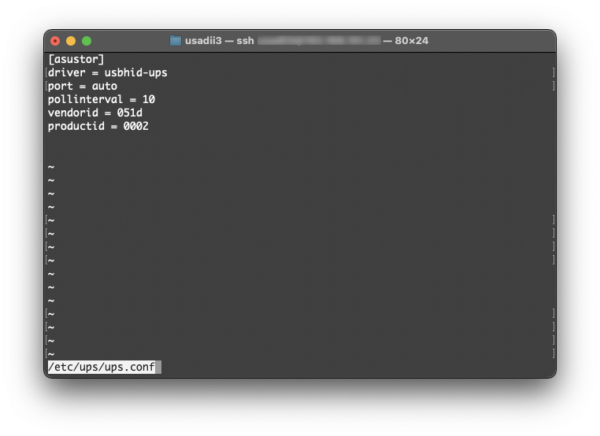Minimize the Terminal using the yellow button
600x436 pixels.
[x=71, y=41]
